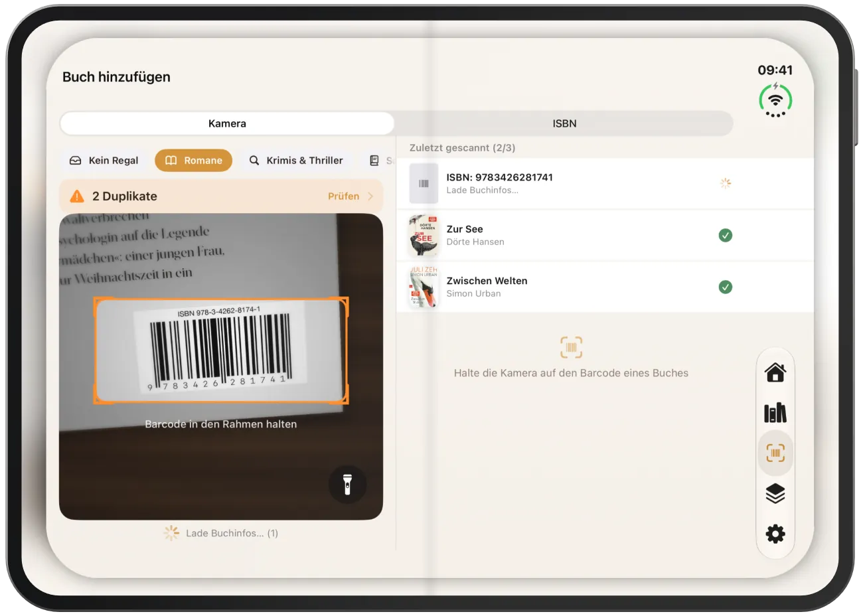Toggle the flashlight in camera view
This screenshot has height=616, width=863.
[x=347, y=484]
